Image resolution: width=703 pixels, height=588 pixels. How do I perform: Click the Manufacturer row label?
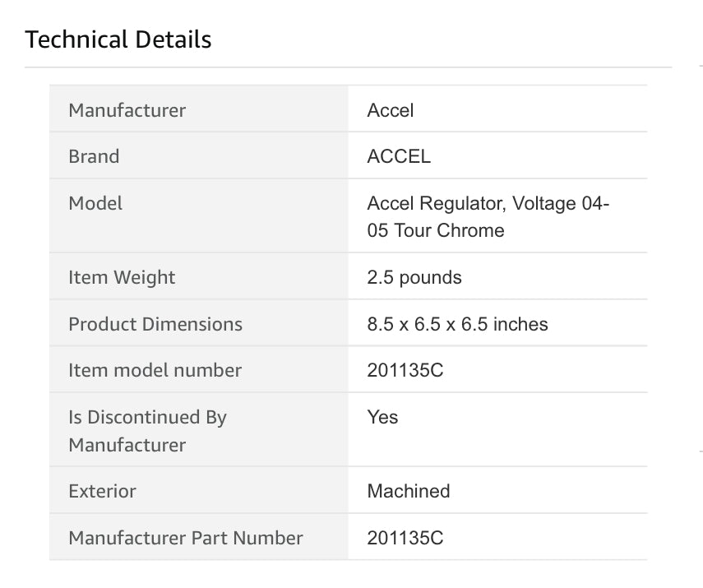[127, 110]
